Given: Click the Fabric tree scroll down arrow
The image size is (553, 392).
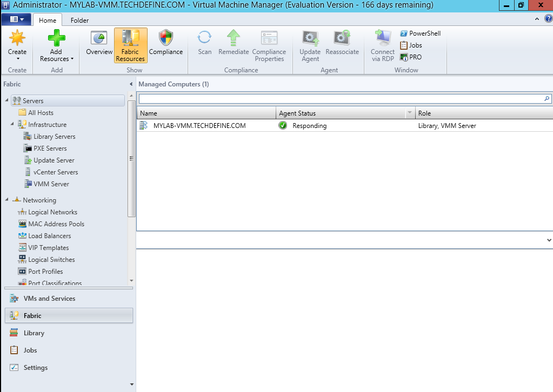Looking at the screenshot, I should (131, 281).
